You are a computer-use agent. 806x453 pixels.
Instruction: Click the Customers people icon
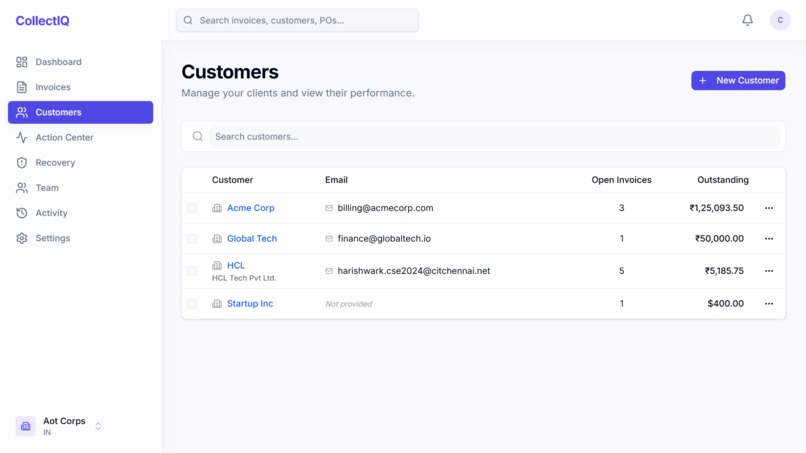pyautogui.click(x=22, y=112)
